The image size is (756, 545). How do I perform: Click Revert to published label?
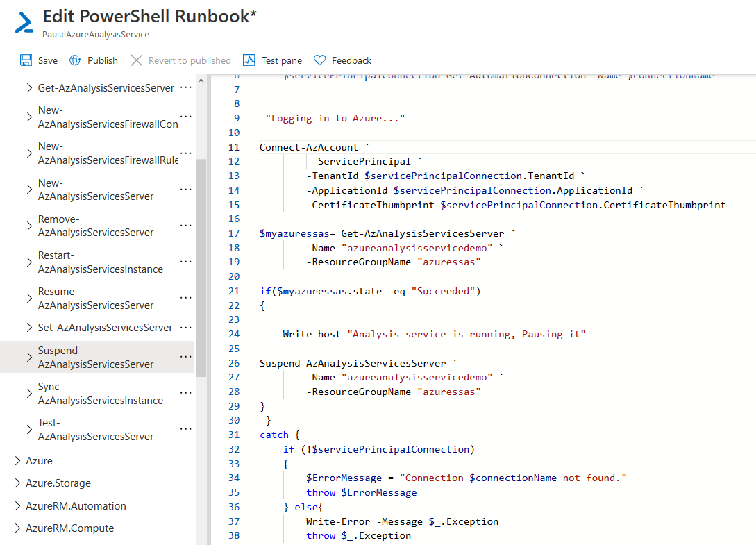(x=190, y=61)
